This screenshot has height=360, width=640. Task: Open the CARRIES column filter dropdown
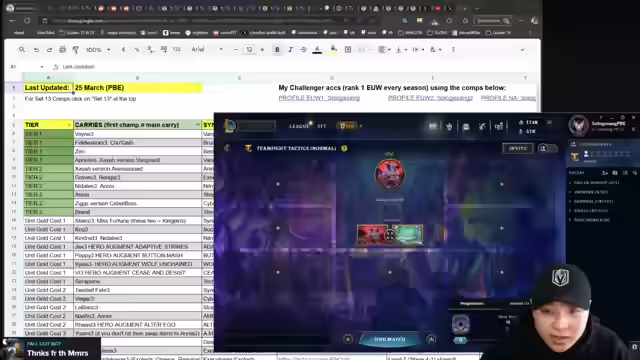point(198,124)
